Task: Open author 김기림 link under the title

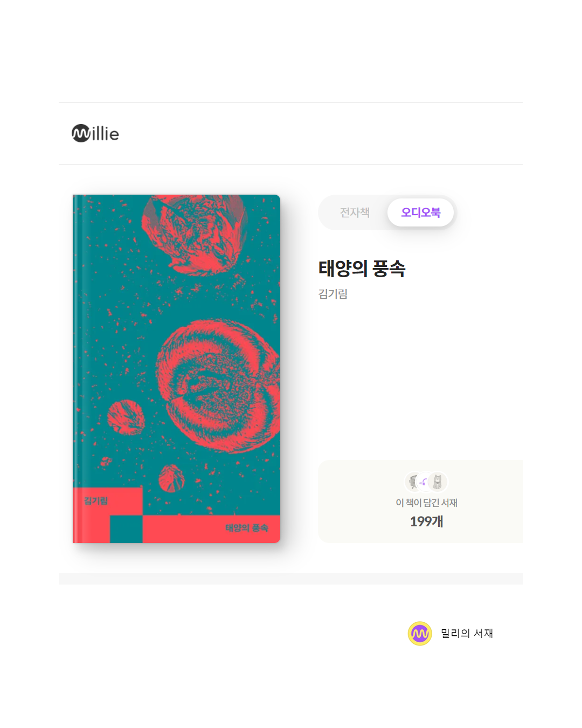Action: [x=333, y=294]
